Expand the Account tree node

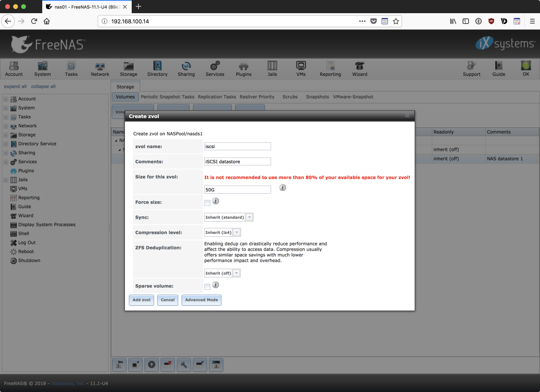coord(6,99)
